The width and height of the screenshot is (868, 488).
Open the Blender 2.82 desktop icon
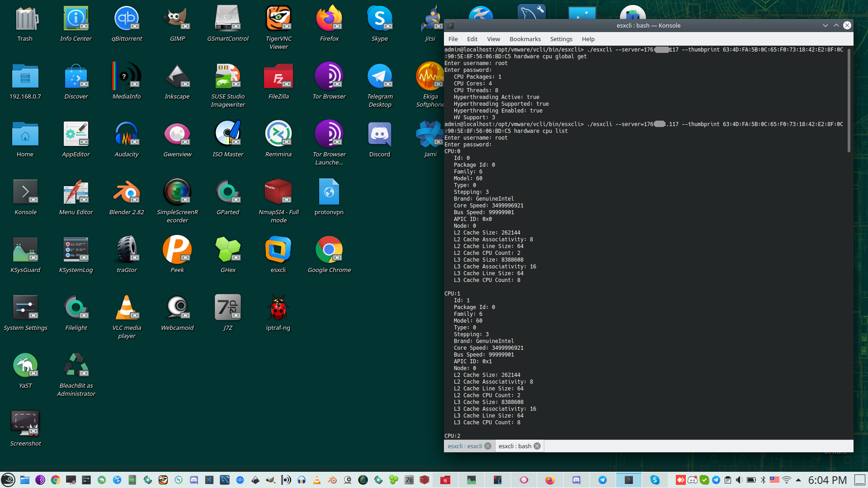pos(127,192)
